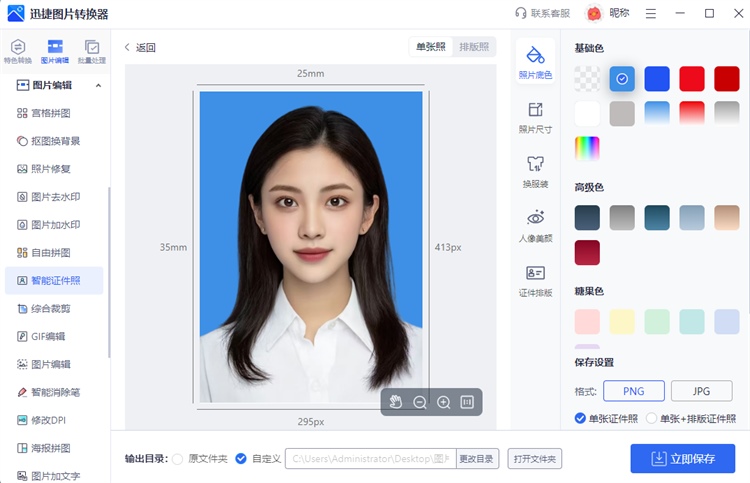
Task: Select 单张证件照 save option
Action: [581, 418]
